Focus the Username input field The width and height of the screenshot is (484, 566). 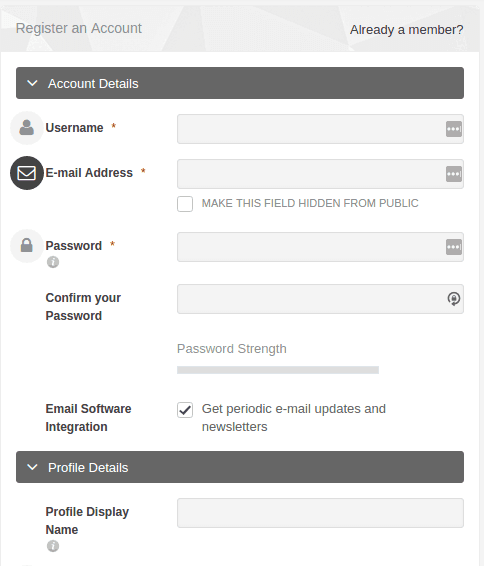pyautogui.click(x=320, y=129)
